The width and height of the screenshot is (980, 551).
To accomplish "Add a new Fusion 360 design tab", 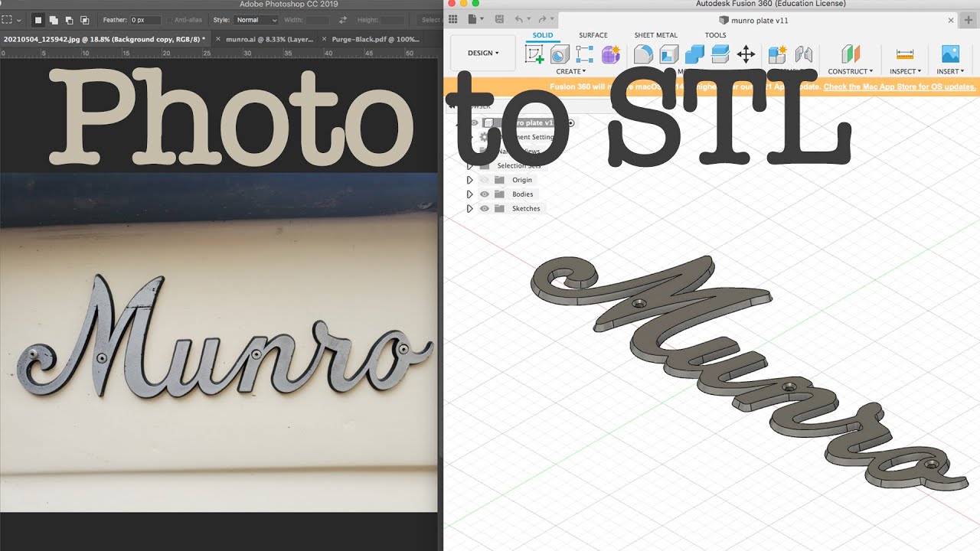I will [969, 21].
